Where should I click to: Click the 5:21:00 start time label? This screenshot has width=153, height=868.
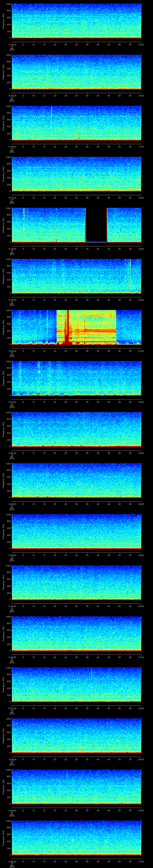[x=12, y=402]
